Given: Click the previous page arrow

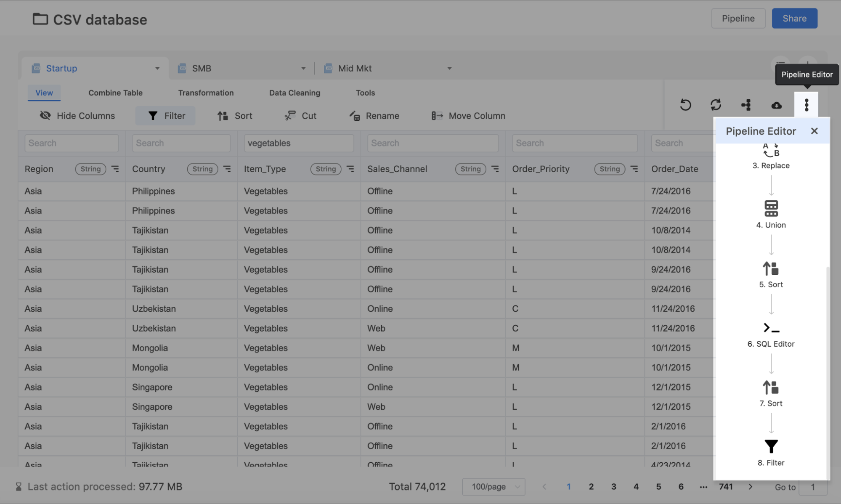Looking at the screenshot, I should pyautogui.click(x=544, y=487).
